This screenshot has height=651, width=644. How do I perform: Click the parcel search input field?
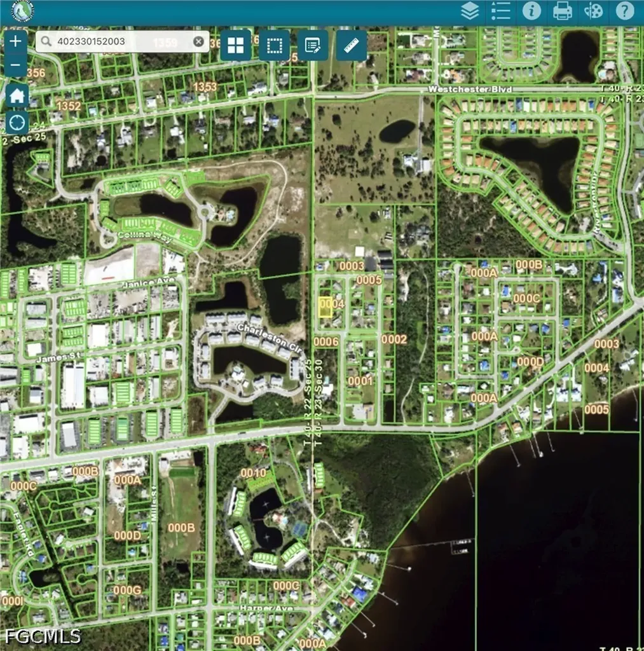tap(123, 41)
